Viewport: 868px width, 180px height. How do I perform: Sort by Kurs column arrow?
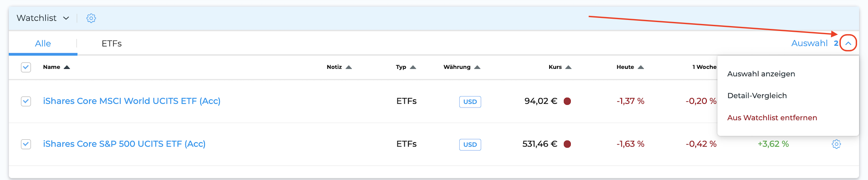point(569,67)
